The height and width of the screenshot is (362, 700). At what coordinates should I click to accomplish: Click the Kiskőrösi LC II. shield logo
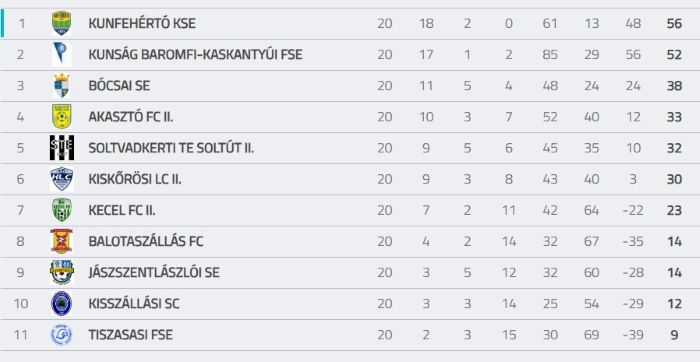[62, 179]
